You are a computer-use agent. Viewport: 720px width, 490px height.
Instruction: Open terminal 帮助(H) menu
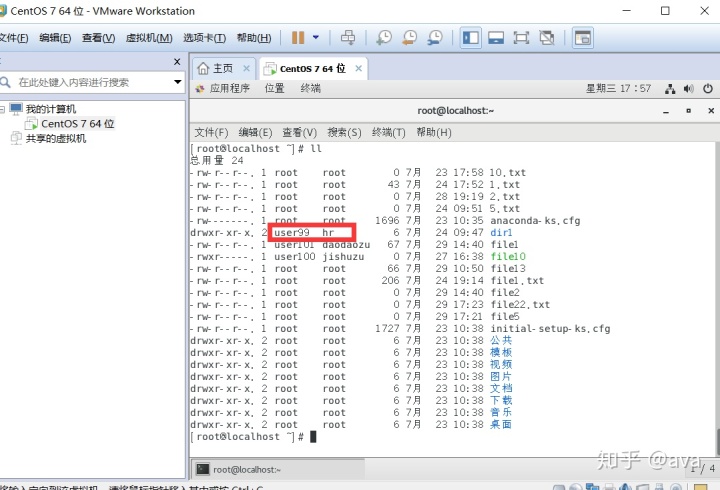click(x=433, y=133)
